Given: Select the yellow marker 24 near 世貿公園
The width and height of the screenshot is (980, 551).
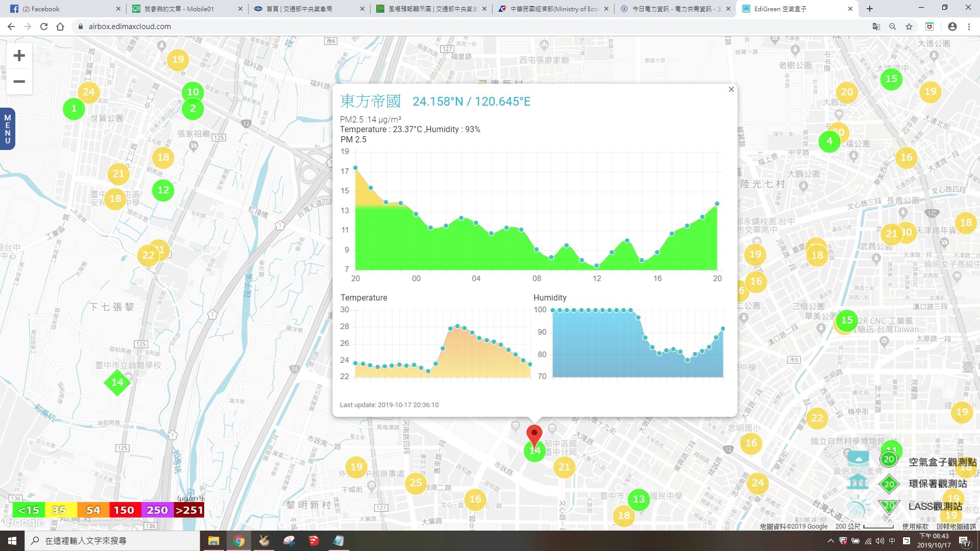Looking at the screenshot, I should [89, 92].
